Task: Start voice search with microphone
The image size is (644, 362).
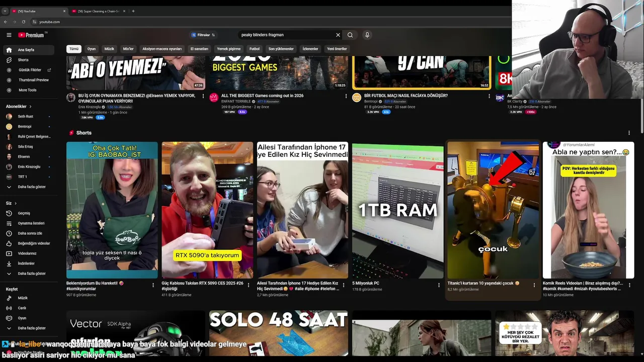Action: click(x=367, y=35)
